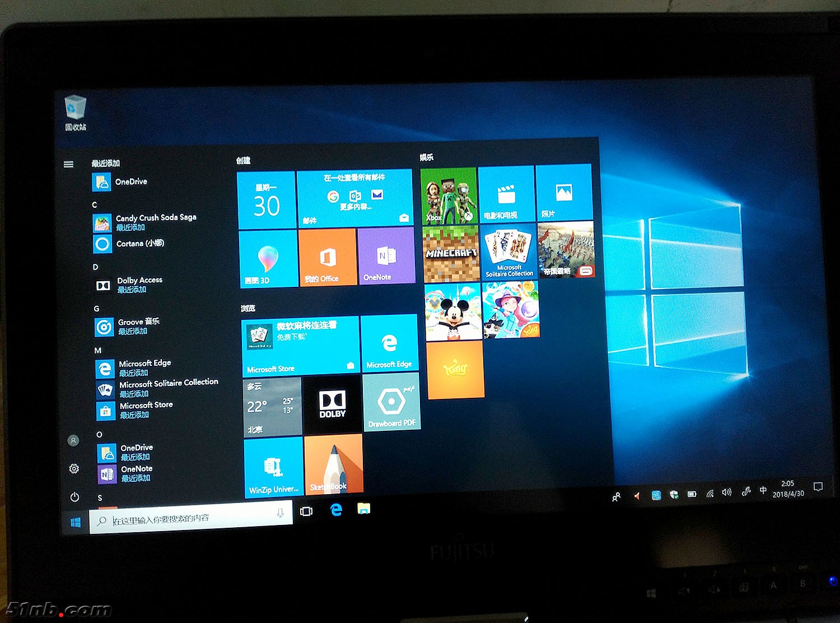Click the 娱乐 tile group header

427,157
